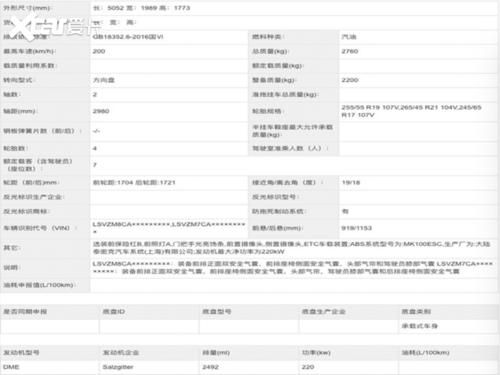Click the overhang value 919/1153
This screenshot has width=500, height=375.
(356, 228)
